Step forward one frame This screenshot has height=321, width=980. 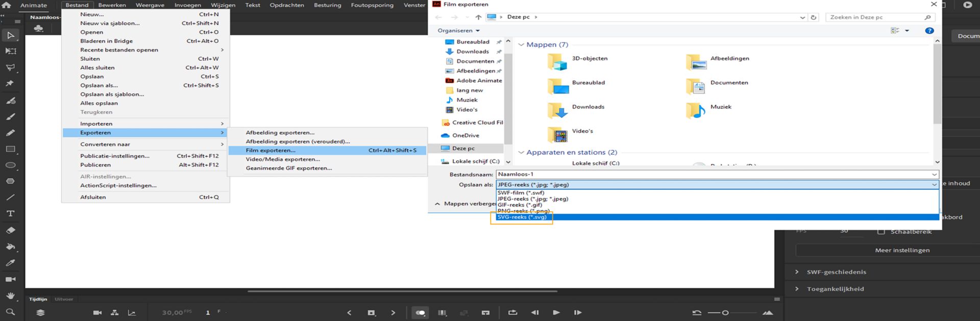pos(578,312)
